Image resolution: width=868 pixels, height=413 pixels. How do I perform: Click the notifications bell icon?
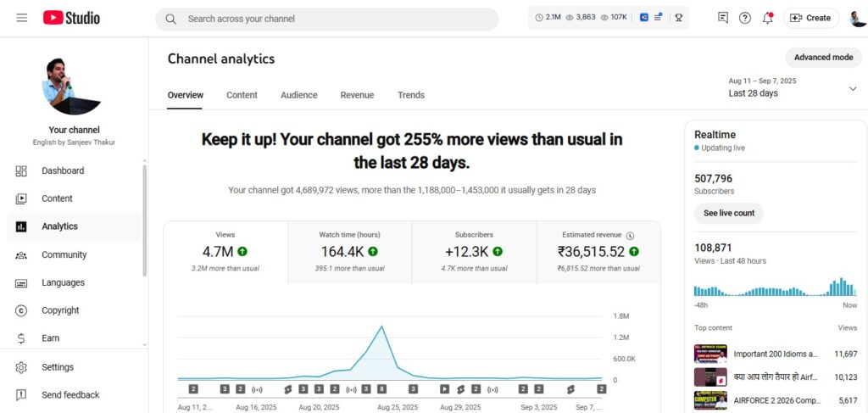tap(767, 18)
